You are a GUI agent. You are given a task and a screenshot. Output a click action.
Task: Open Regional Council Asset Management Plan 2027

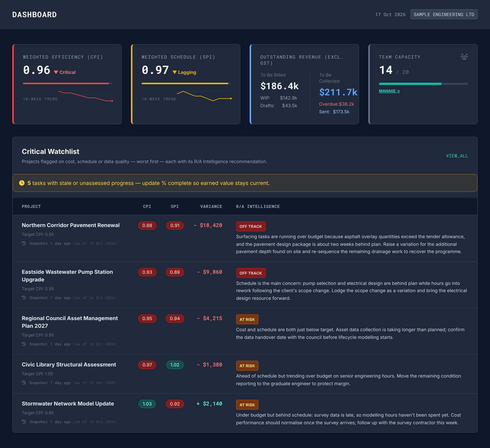tap(70, 322)
